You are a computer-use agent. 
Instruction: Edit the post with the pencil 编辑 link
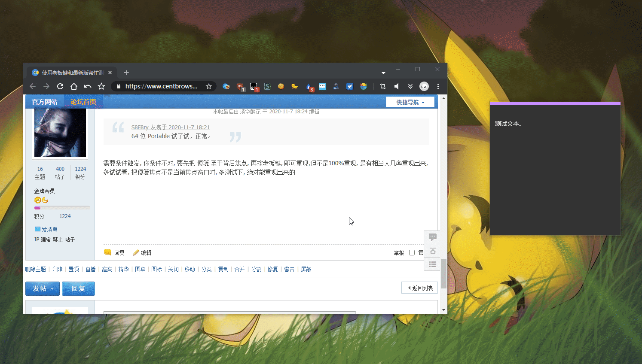[142, 252]
